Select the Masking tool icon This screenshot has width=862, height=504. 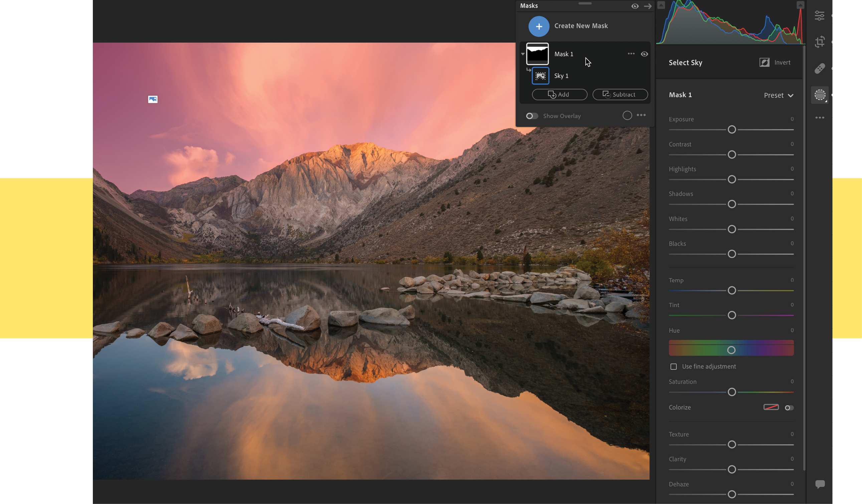pos(820,95)
